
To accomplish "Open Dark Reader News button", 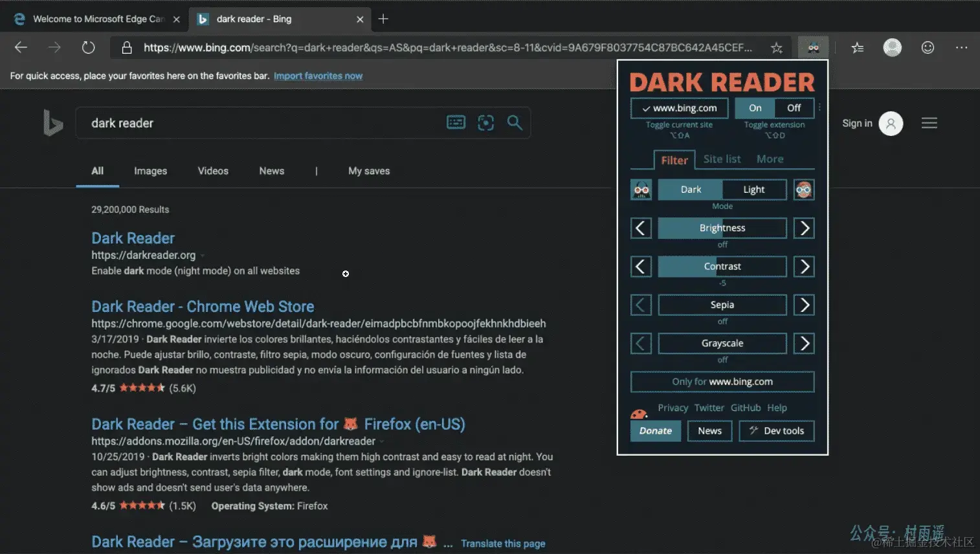I will click(x=709, y=431).
